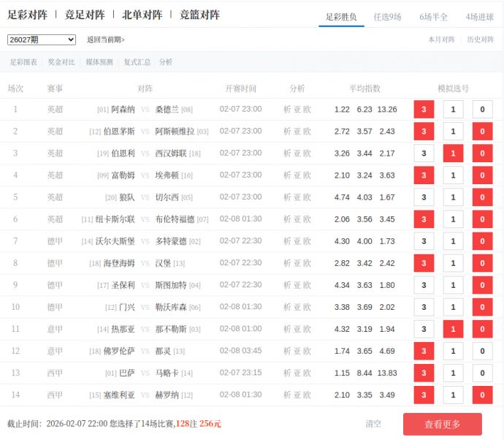504x440 pixels.
Task: Toggle win pick 3 for match 12
Action: pyautogui.click(x=424, y=352)
